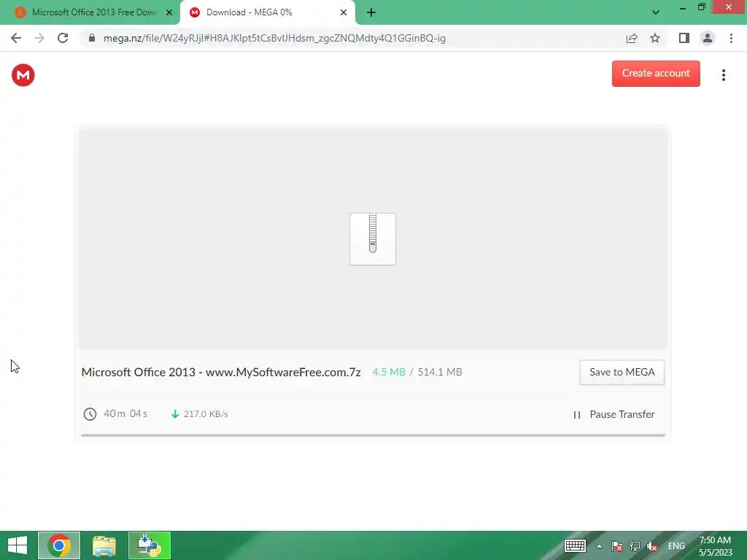Open the tab search dropdown chevron
Image resolution: width=747 pixels, height=560 pixels.
(656, 12)
